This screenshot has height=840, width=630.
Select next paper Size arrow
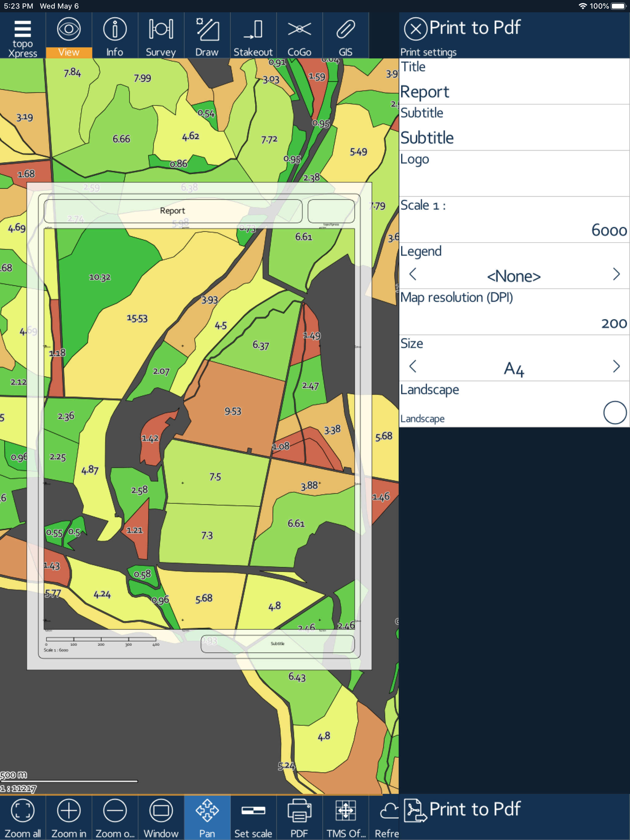(x=616, y=367)
